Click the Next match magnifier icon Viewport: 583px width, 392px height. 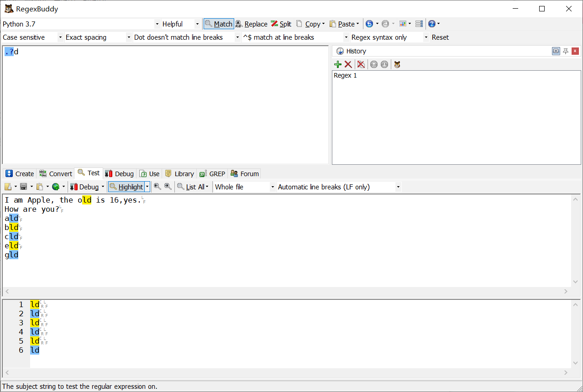pos(168,186)
